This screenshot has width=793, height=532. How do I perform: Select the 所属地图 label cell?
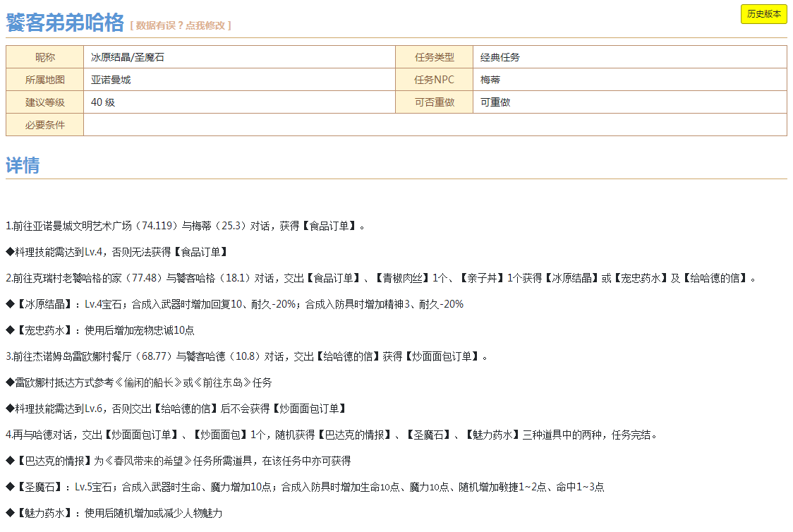(x=45, y=80)
